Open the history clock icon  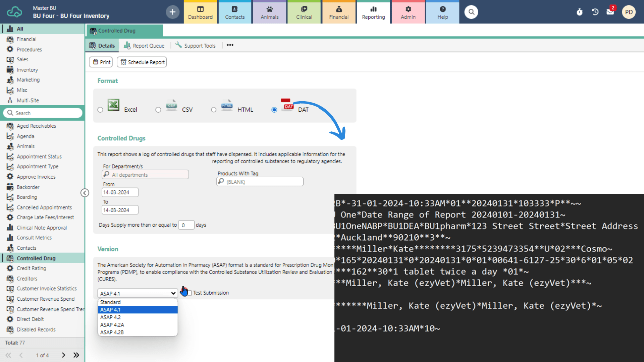click(595, 12)
